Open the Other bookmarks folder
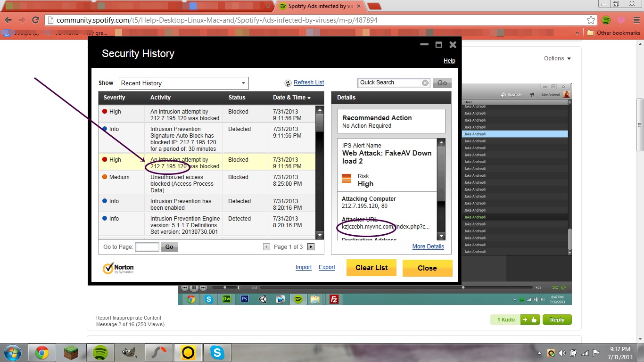 (x=613, y=33)
